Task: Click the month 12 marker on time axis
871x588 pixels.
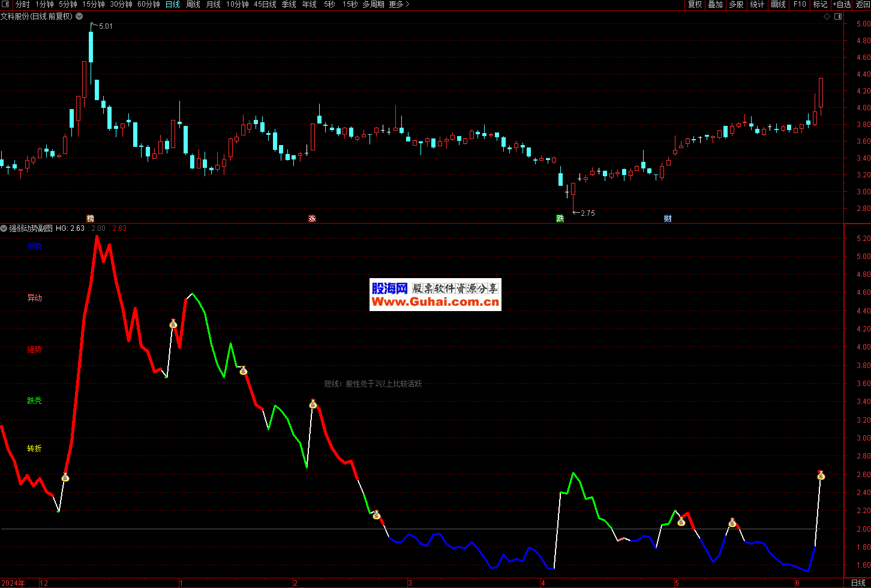Action: click(44, 583)
